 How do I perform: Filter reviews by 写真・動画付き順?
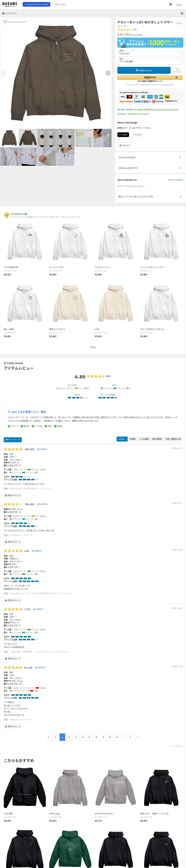click(173, 439)
